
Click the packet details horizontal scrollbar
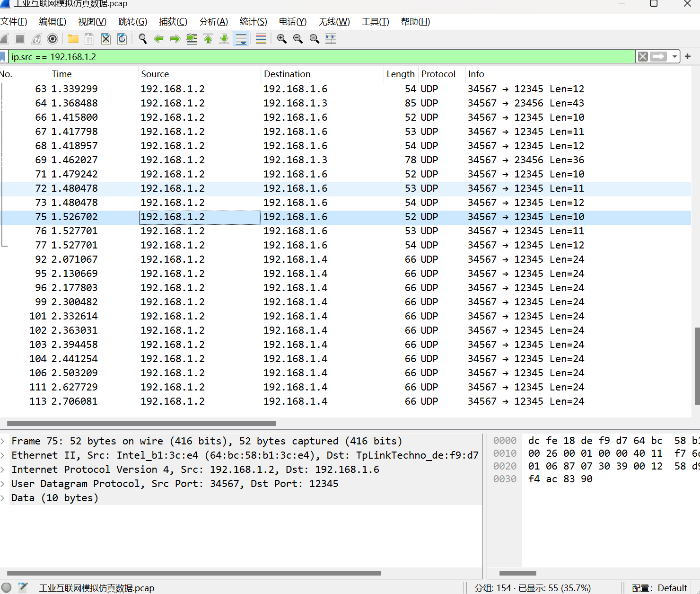[x=194, y=573]
